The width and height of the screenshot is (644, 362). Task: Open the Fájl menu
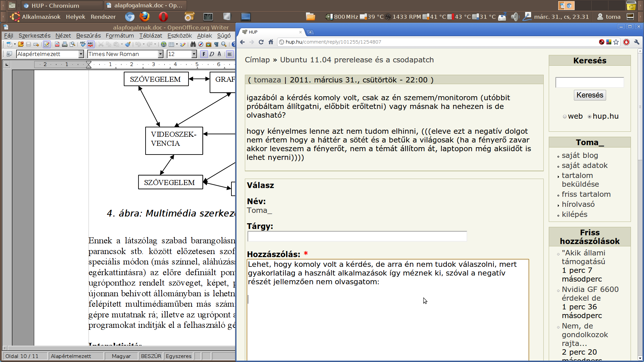[9, 36]
